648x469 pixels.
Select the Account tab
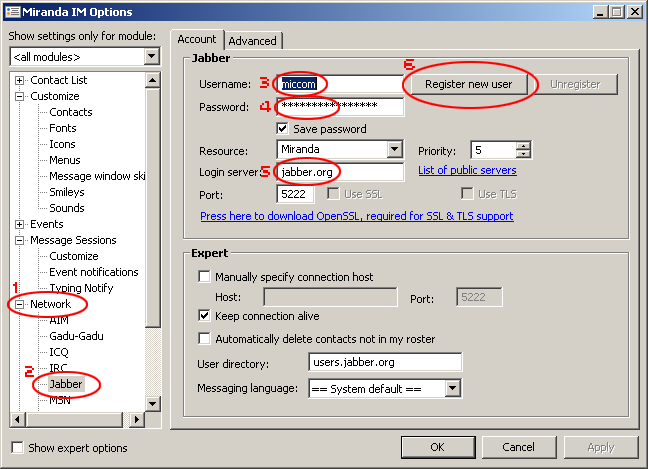point(197,39)
